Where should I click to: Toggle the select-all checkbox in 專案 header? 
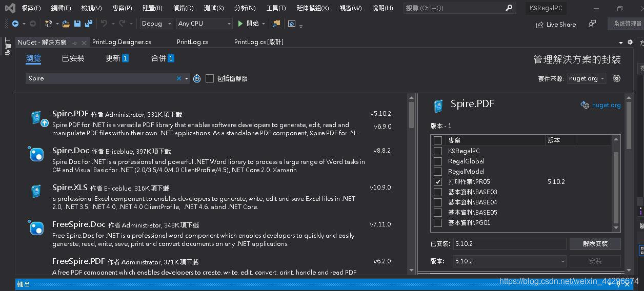coord(438,140)
